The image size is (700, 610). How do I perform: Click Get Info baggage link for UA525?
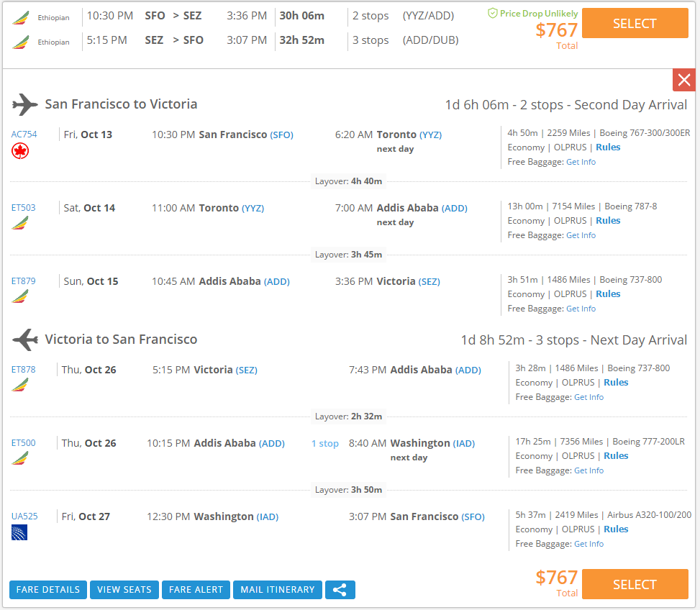click(588, 544)
